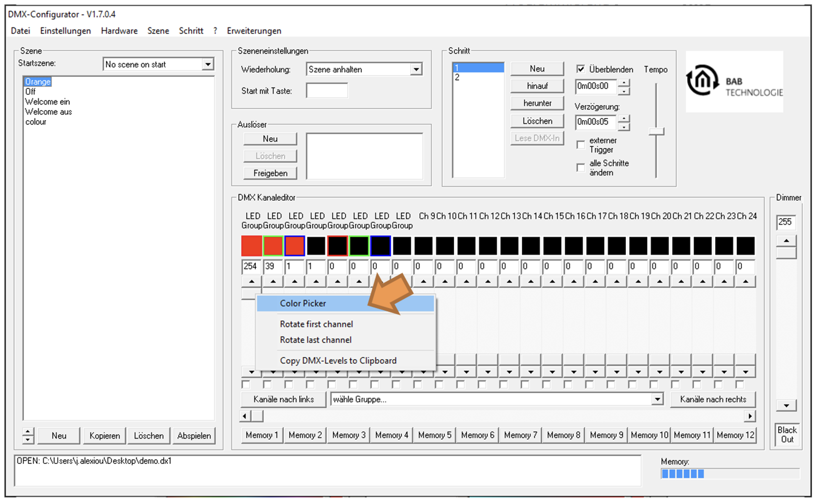Click the Dimmer down arrow button
Viewport: 818px width, 504px height.
[x=787, y=405]
